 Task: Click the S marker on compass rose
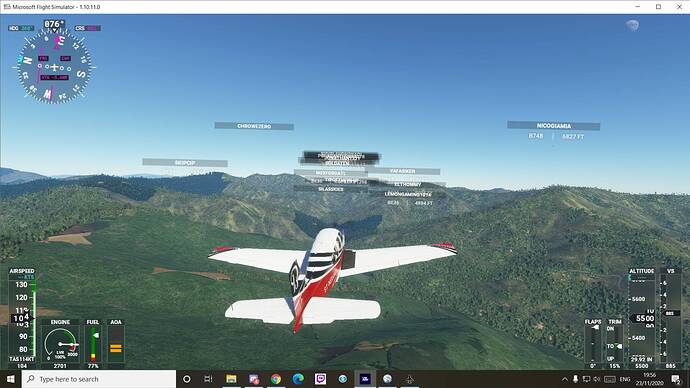tap(81, 74)
